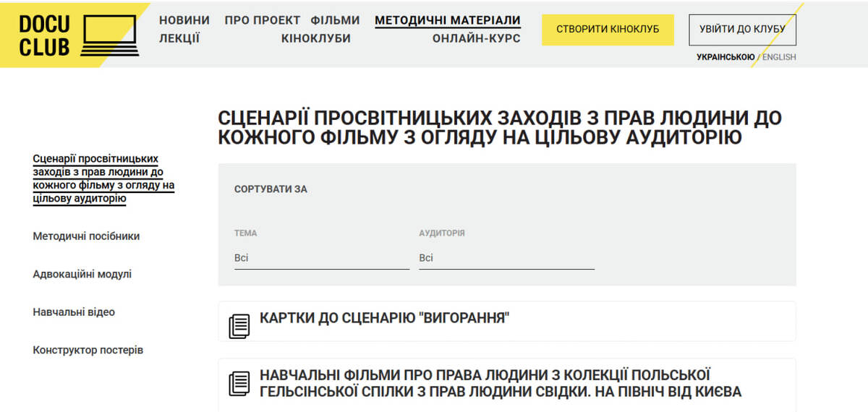Open Конструктор постерів in sidebar
Viewport: 868px width, 412px height.
point(88,350)
